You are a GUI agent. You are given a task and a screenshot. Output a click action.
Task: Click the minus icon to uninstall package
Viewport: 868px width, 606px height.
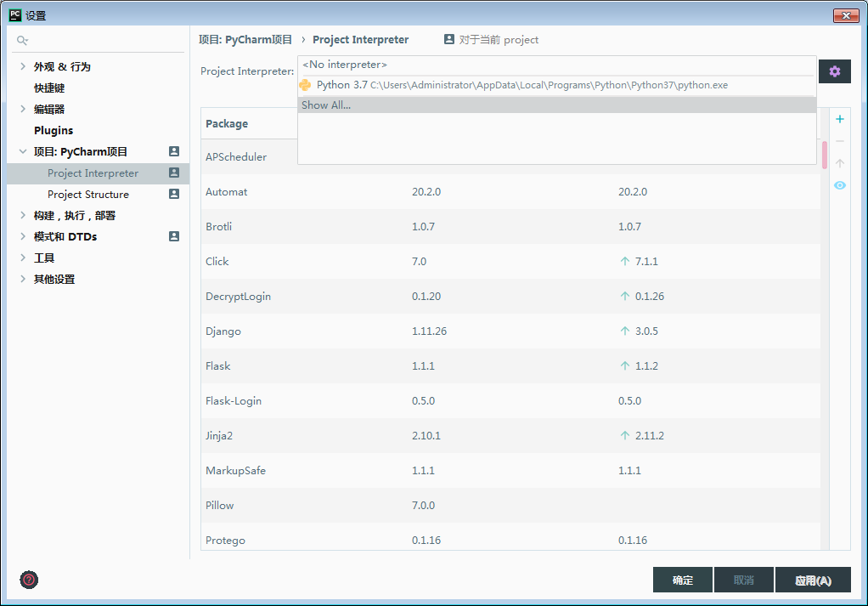click(x=840, y=141)
